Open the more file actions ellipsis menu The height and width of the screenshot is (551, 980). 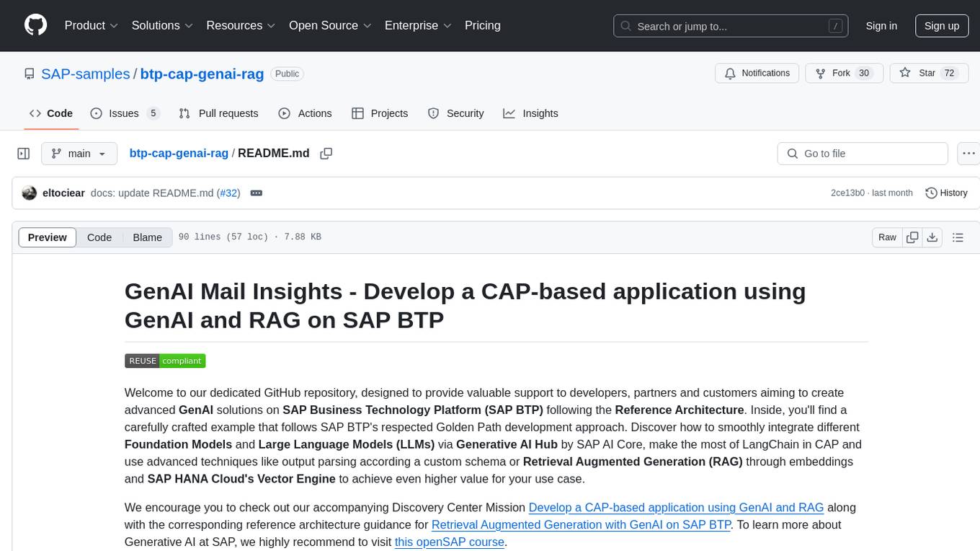pos(969,154)
